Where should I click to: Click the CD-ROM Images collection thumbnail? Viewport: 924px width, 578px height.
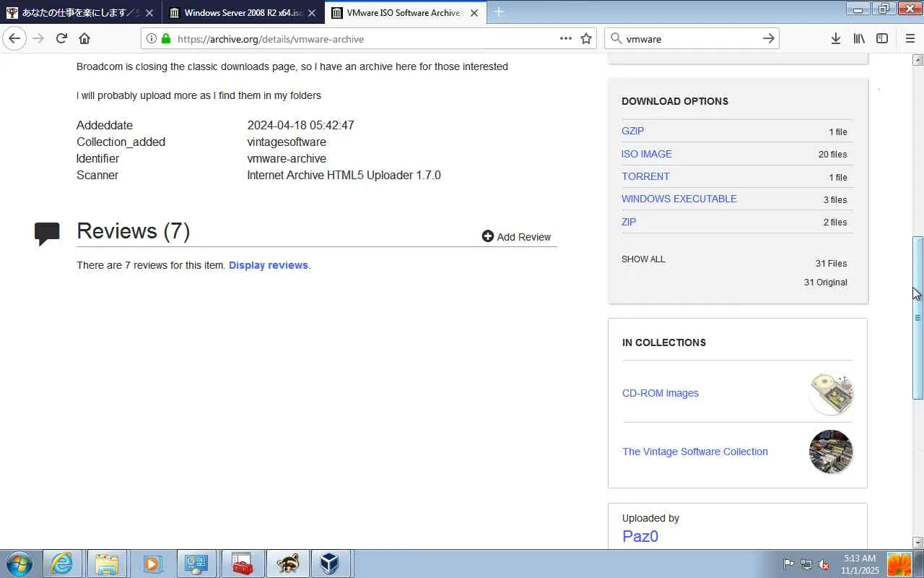pos(831,393)
